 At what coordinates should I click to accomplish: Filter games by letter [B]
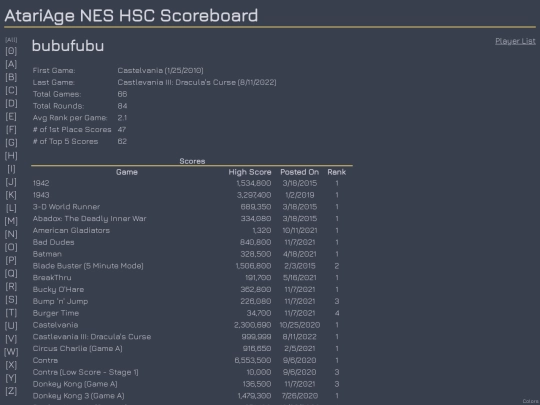11,77
